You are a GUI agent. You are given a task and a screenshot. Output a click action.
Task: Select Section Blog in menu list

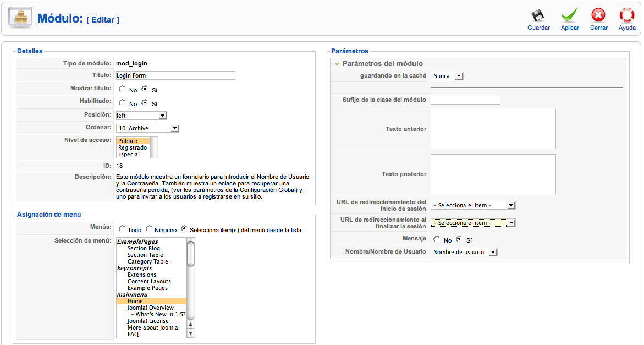click(144, 248)
